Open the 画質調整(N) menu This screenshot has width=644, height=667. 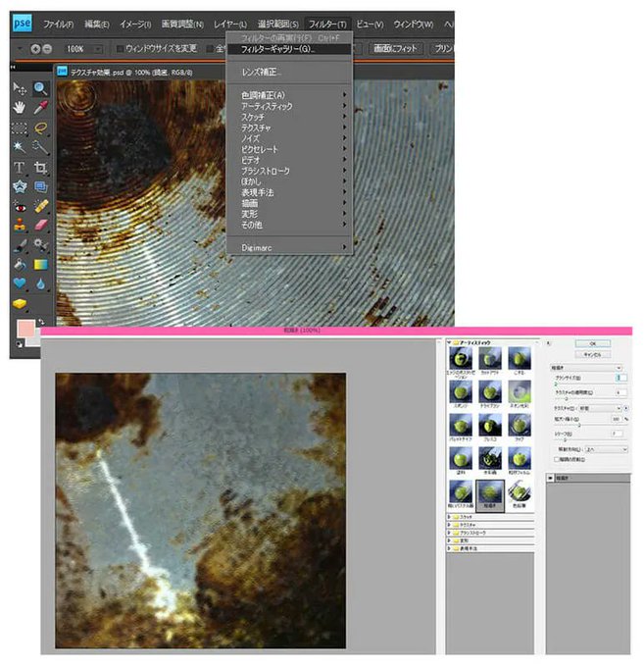[182, 25]
